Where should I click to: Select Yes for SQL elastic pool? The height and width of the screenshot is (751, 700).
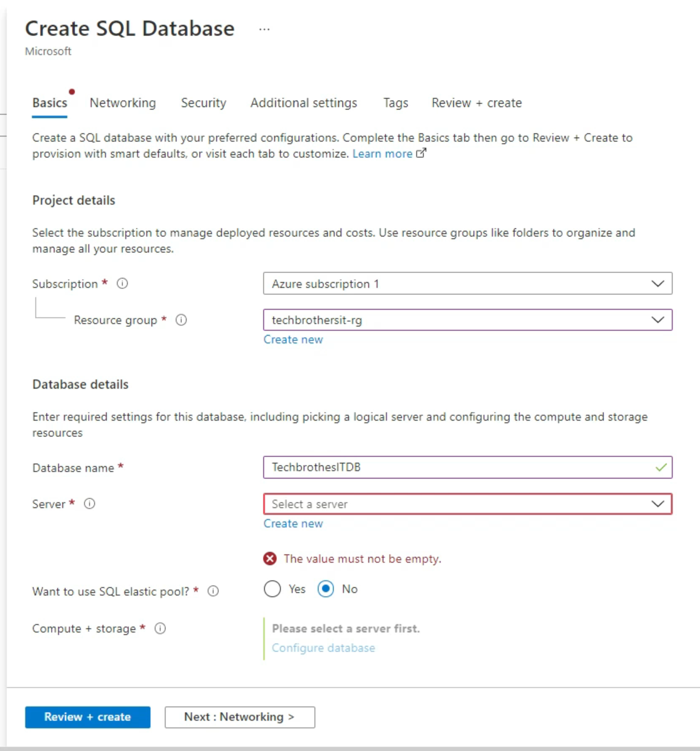click(x=272, y=589)
